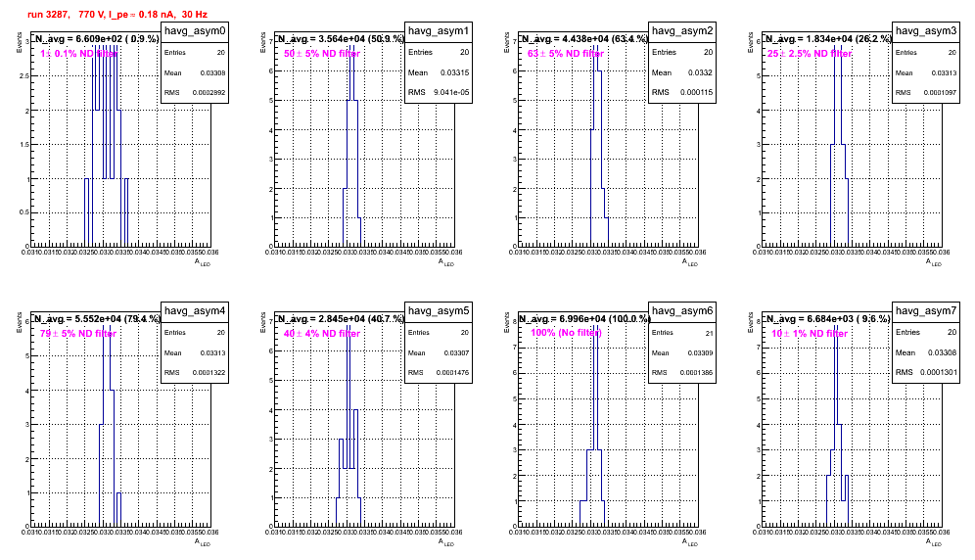The width and height of the screenshot is (975, 560).
Task: Click the N_avg = 6.684e+03 label
Action: (827, 318)
